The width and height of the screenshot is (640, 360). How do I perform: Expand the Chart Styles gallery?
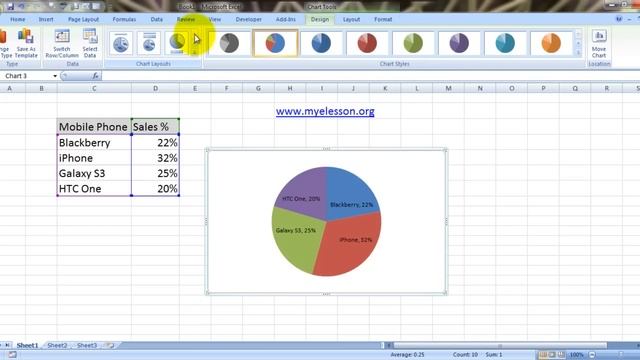(x=578, y=53)
